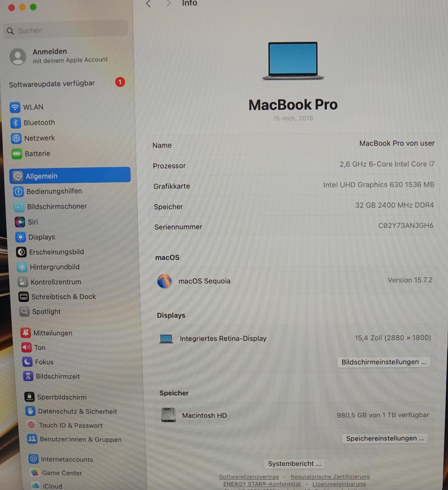The image size is (448, 490).
Task: Click the computer name MacBook Pro von user
Action: point(397,143)
